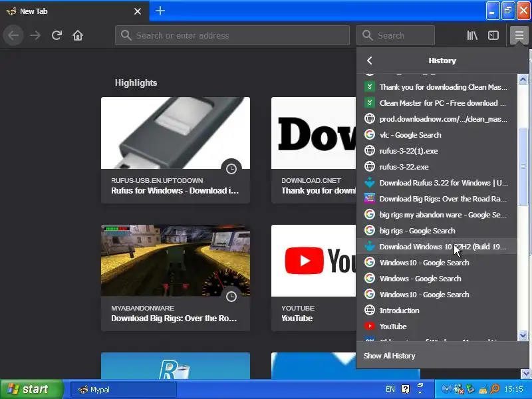
Task: Click the system clock 15:15
Action: [x=513, y=389]
